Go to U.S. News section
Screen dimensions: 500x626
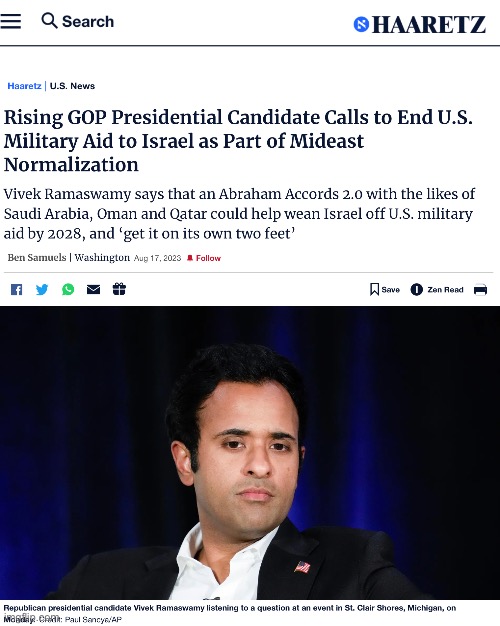(72, 86)
